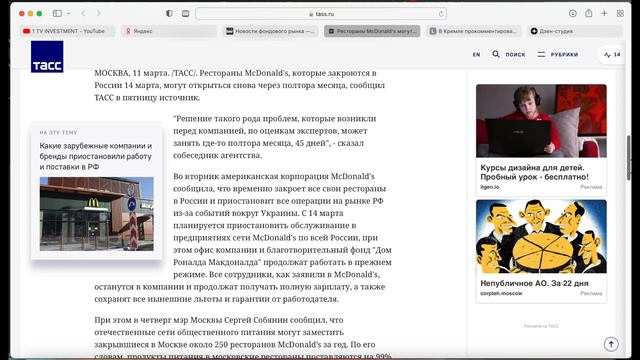Switch to the 1 TV INVESTMENT YouTube tab
Viewport: 640px width, 360px height.
(x=67, y=31)
